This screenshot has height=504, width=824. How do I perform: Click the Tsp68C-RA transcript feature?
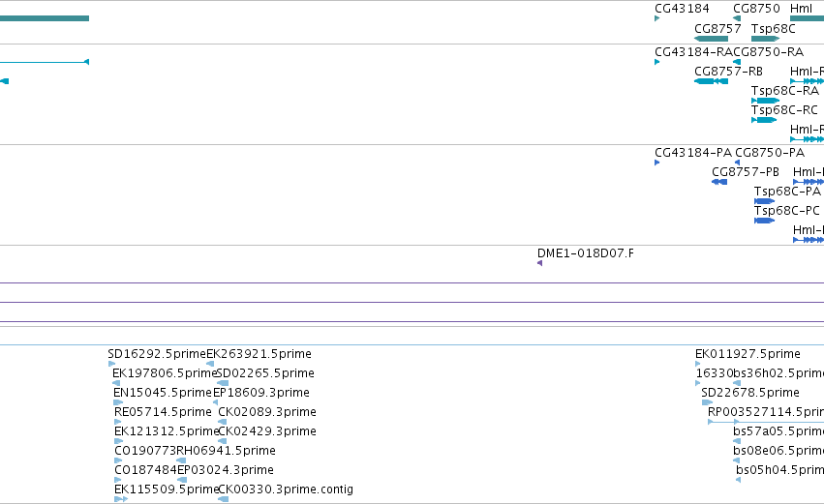pos(766,101)
